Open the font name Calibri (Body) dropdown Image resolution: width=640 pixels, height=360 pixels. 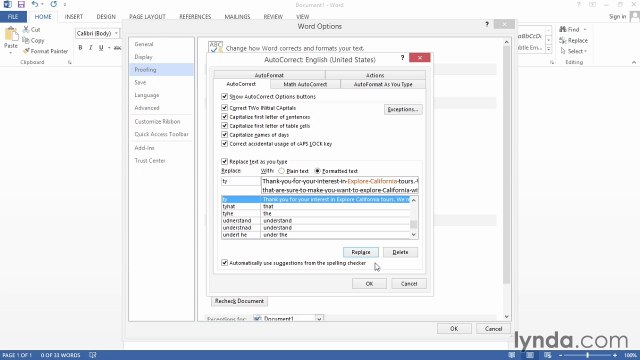coord(116,33)
